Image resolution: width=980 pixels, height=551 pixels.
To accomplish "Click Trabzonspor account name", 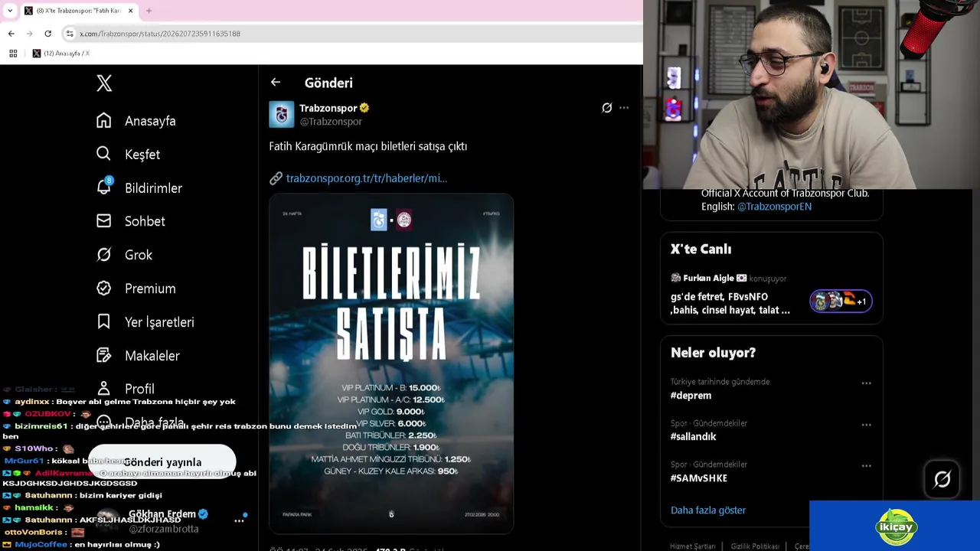I will [328, 108].
